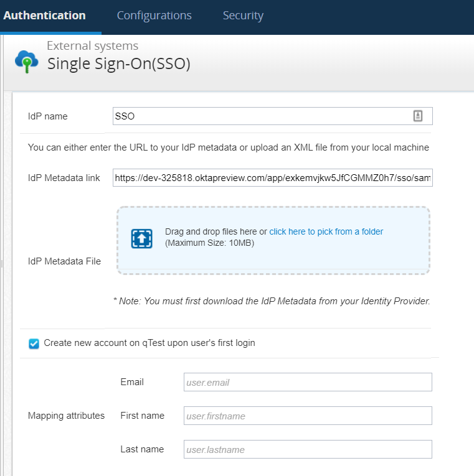The height and width of the screenshot is (476, 474).
Task: Click the IdP name label
Action: (48, 116)
